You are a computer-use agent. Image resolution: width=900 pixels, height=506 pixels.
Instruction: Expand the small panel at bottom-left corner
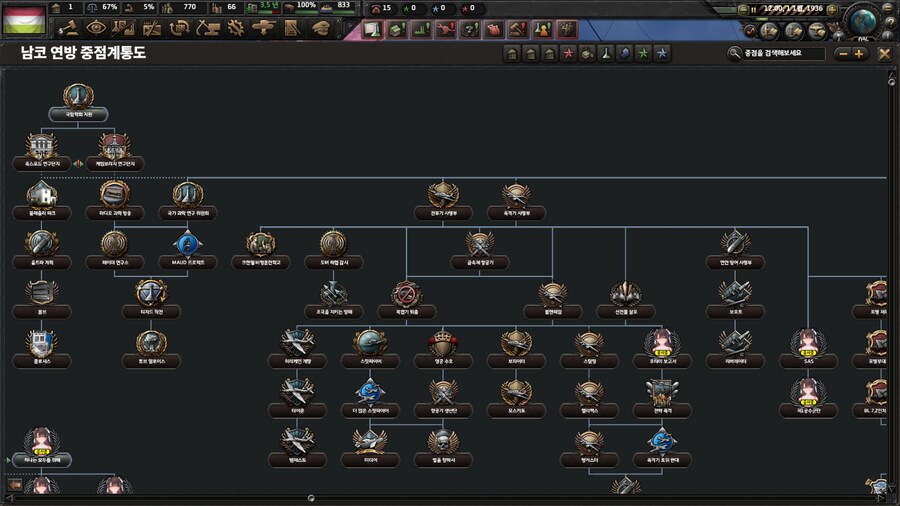tap(14, 486)
